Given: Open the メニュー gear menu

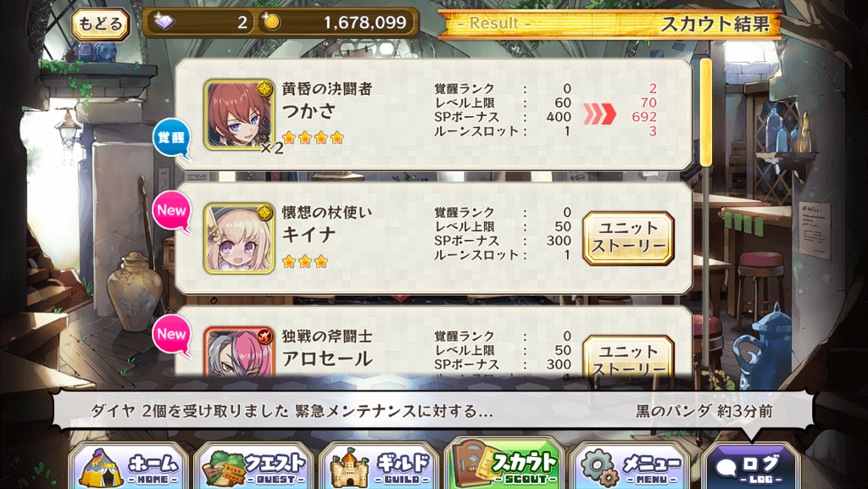Looking at the screenshot, I should (630, 468).
